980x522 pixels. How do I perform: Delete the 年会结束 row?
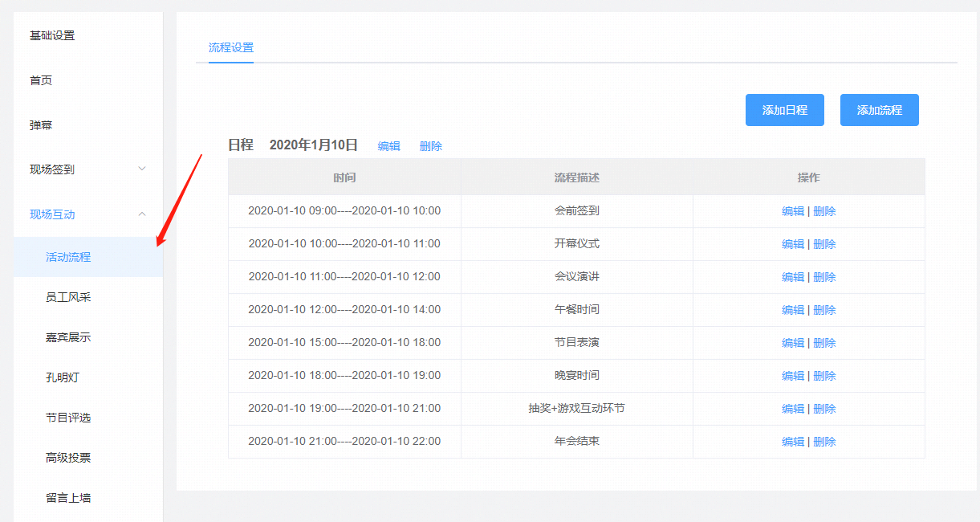pos(824,442)
